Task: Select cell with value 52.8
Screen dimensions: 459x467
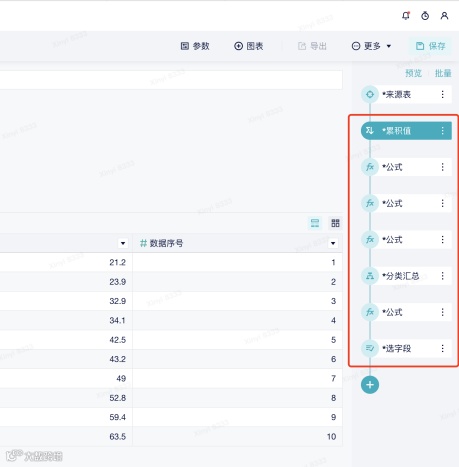Action: (66, 398)
